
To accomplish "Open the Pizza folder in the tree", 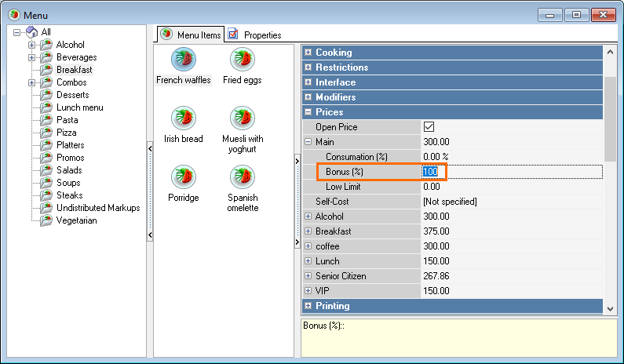I will tap(67, 133).
